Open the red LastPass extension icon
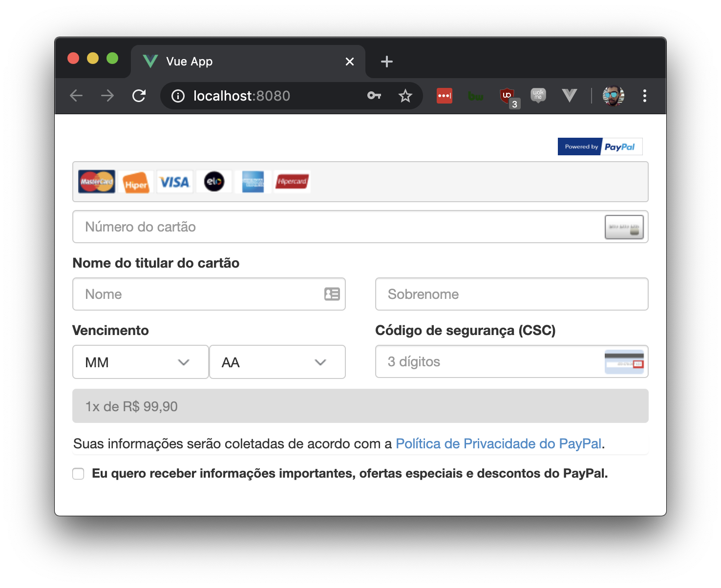 click(445, 96)
